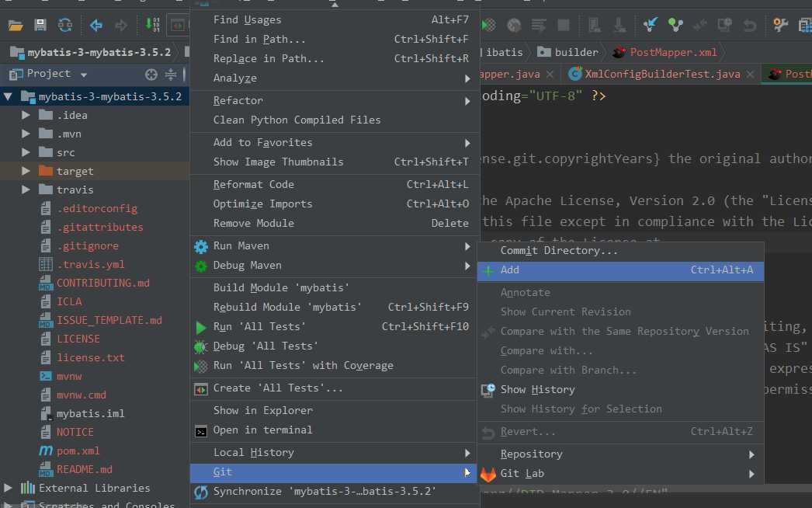
Task: Select the mybatis.iml file
Action: 91,414
